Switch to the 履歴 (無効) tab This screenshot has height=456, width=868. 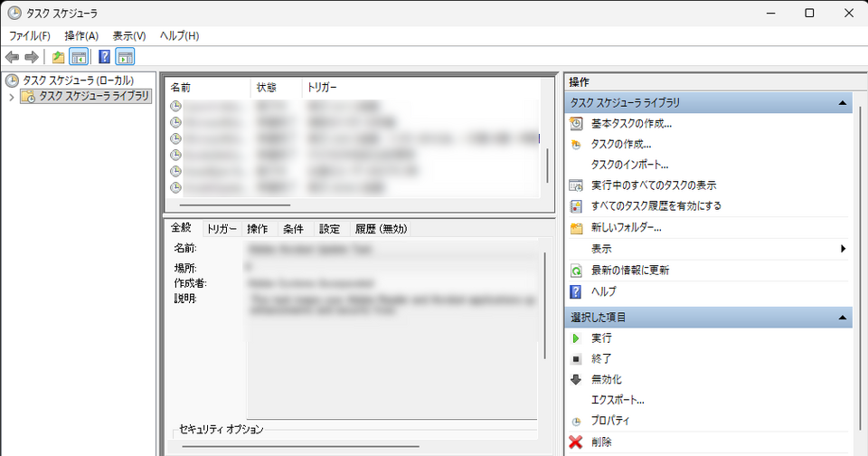(381, 229)
